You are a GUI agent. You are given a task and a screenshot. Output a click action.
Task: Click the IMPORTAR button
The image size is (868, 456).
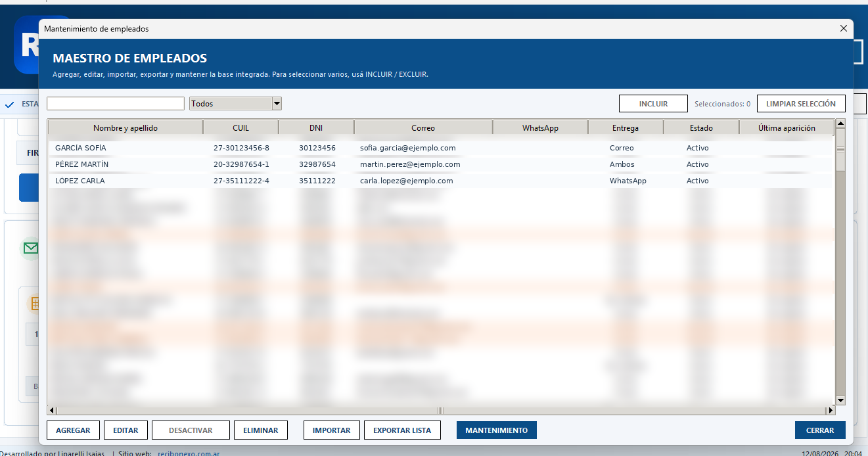[x=332, y=430]
